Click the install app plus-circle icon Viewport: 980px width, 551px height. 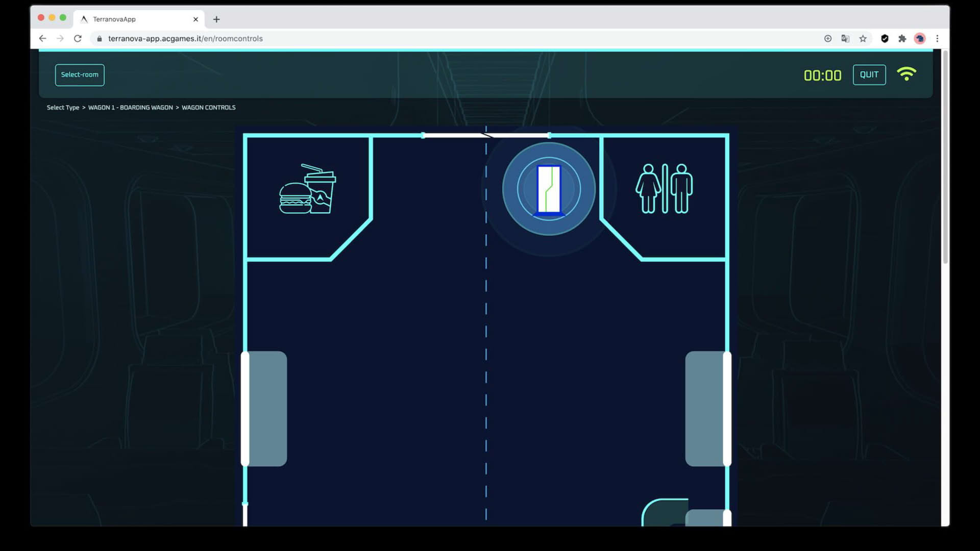point(828,38)
